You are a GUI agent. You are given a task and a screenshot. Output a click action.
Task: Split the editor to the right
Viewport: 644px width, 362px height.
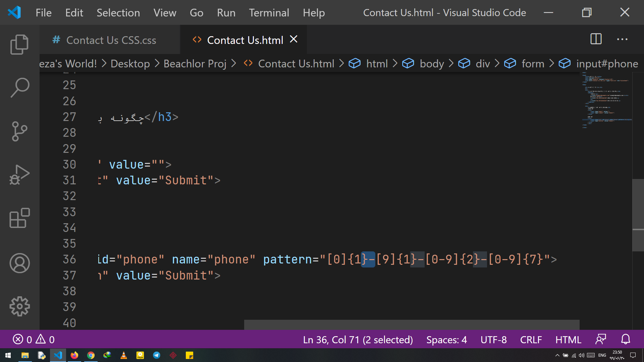(x=596, y=39)
